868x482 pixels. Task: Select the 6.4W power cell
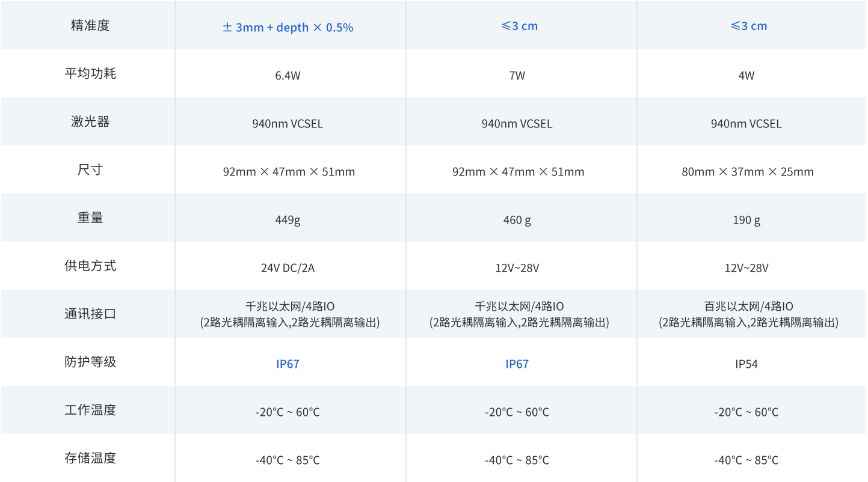pyautogui.click(x=288, y=76)
